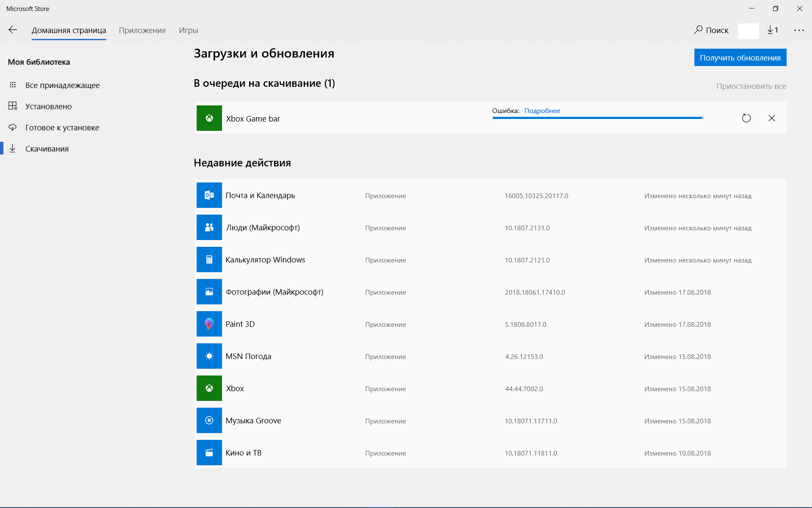
Task: Click the download arrow beside Скачивания
Action: 13,148
